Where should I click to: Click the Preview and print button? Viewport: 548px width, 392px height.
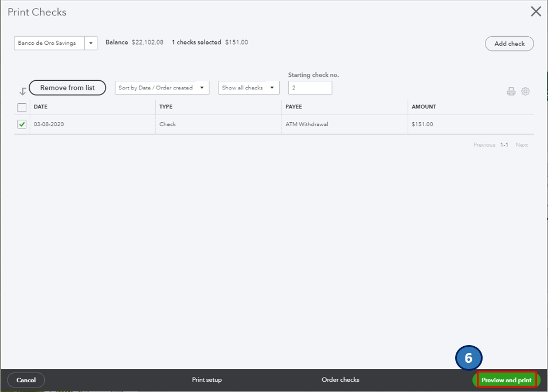(506, 380)
